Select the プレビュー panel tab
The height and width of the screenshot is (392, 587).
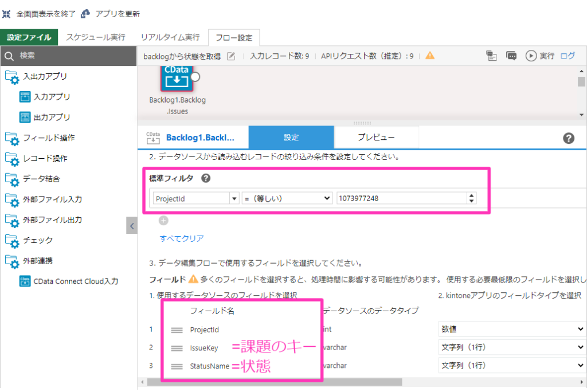376,138
